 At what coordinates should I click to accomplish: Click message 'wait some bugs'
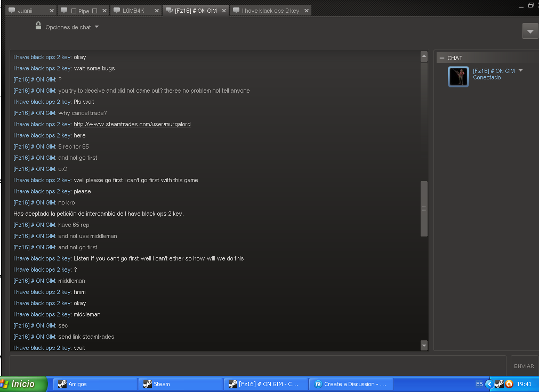[94, 68]
